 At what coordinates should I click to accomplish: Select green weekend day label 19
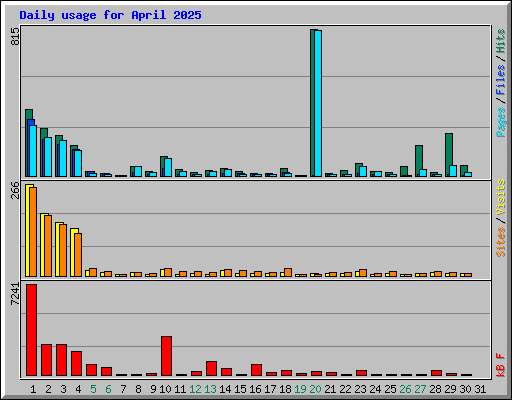tap(300, 389)
